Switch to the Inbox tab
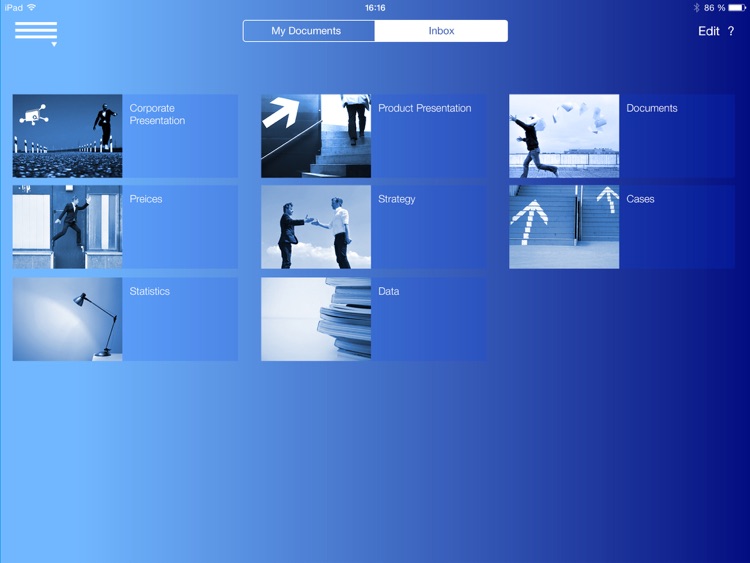Screen dimensions: 750x563 (441, 31)
